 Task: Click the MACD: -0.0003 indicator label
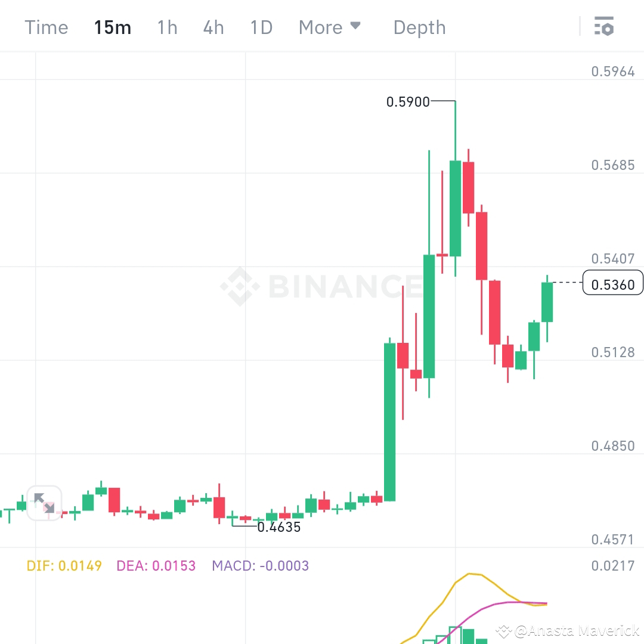(x=261, y=565)
